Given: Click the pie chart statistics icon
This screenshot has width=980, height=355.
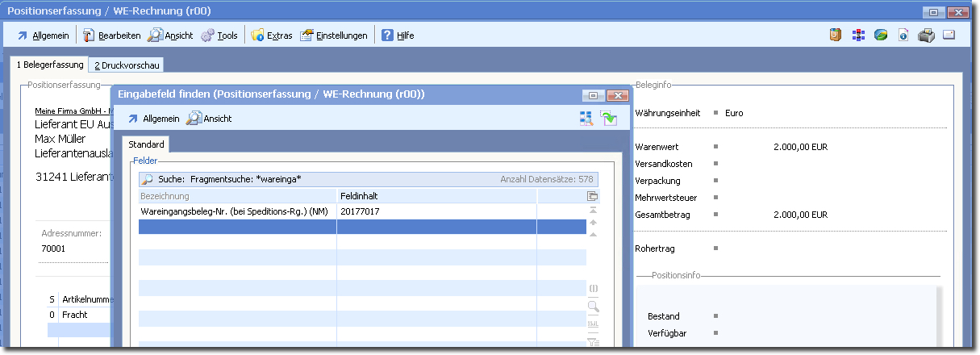Looking at the screenshot, I should pyautogui.click(x=881, y=35).
